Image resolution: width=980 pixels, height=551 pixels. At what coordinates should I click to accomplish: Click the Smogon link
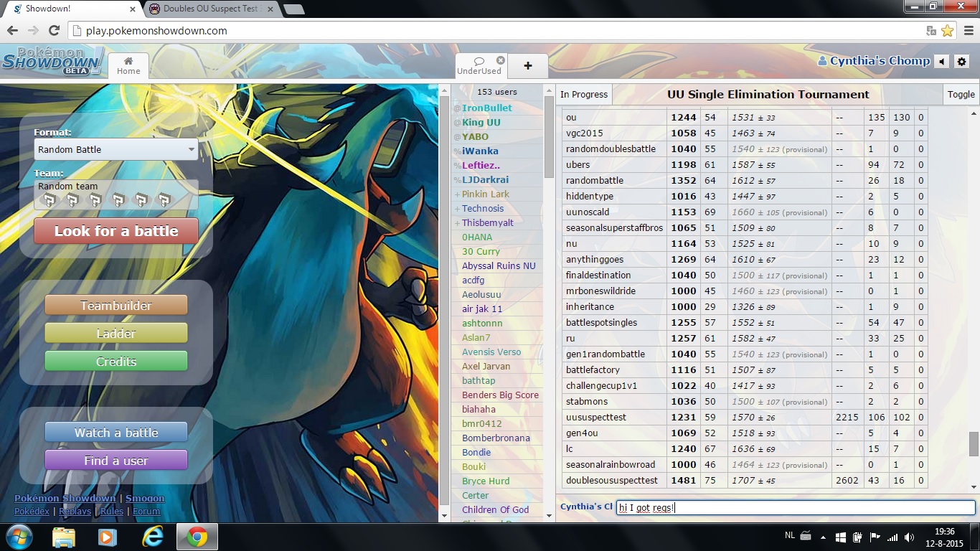point(145,498)
